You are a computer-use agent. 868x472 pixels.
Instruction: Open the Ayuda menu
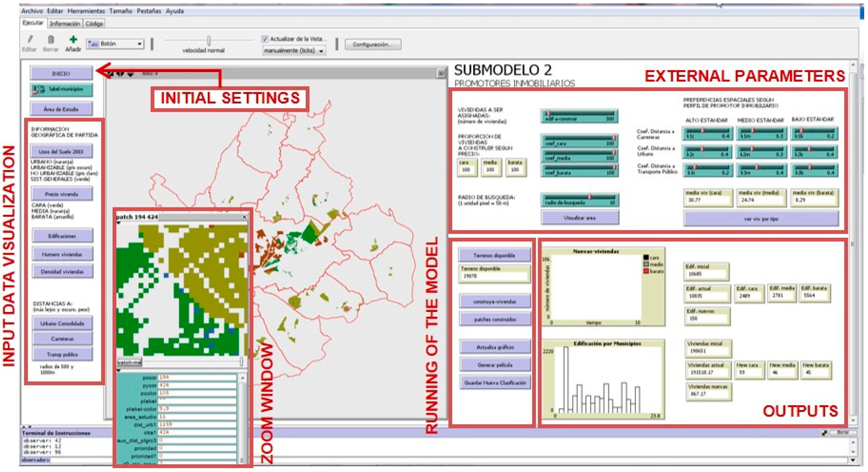point(175,11)
